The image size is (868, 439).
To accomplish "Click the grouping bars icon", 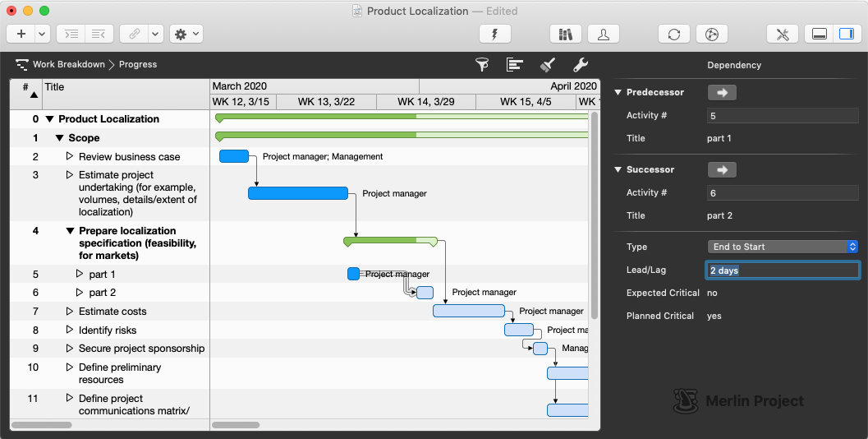I will [515, 65].
